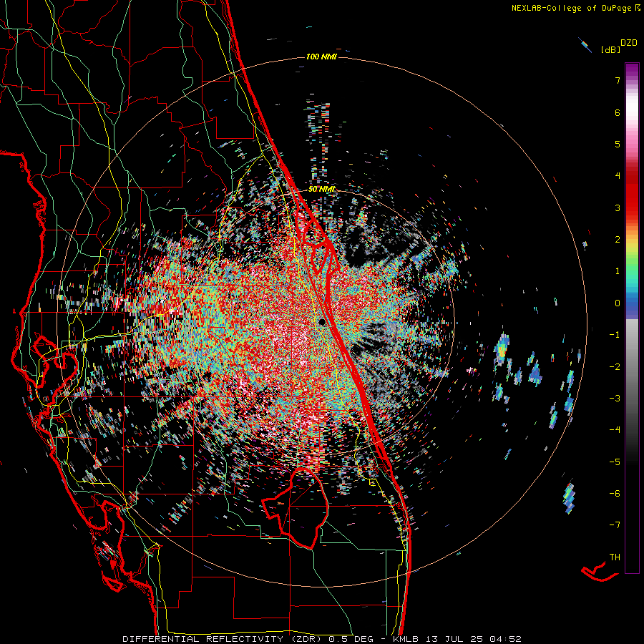This screenshot has height=644, width=644.
Task: Click the color scale label -1
Action: coord(615,335)
